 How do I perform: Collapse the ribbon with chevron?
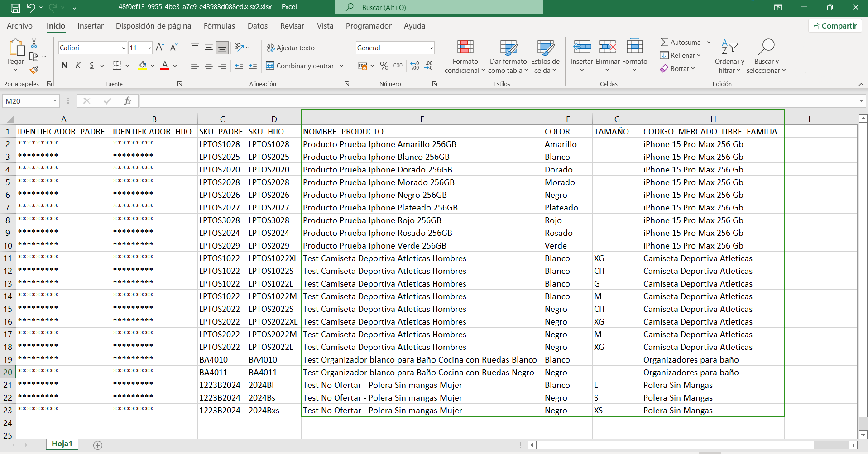point(861,84)
